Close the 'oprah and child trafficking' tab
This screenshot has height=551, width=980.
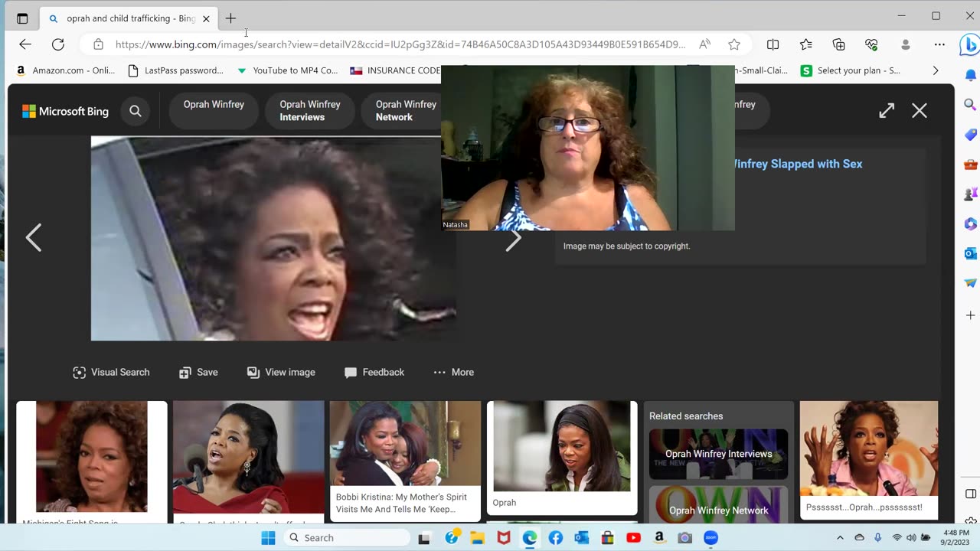coord(206,18)
